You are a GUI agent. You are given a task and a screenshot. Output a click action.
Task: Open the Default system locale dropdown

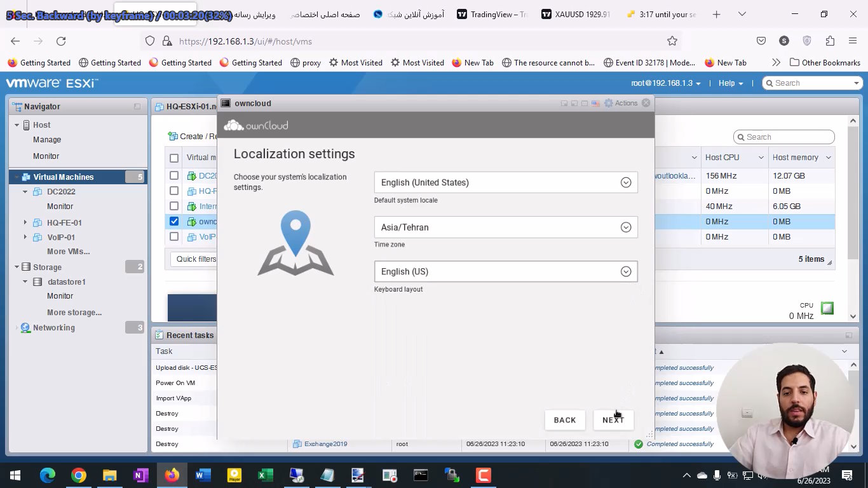(x=506, y=182)
